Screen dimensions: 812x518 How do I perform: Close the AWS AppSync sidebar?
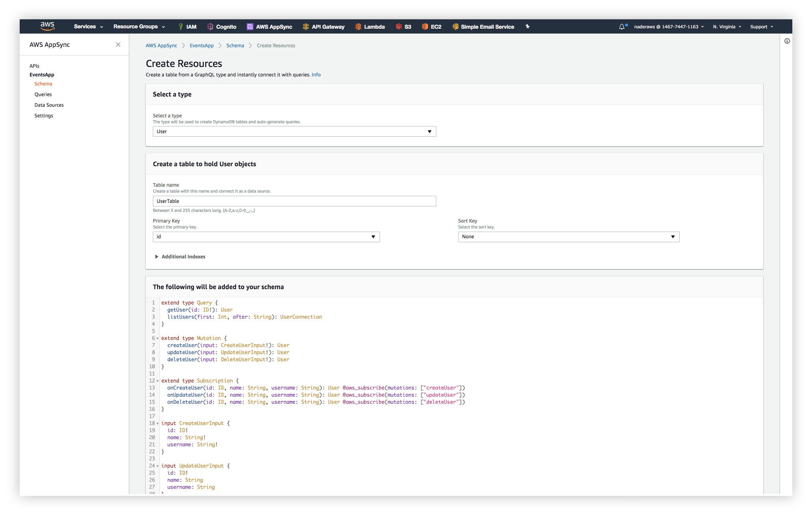[118, 45]
